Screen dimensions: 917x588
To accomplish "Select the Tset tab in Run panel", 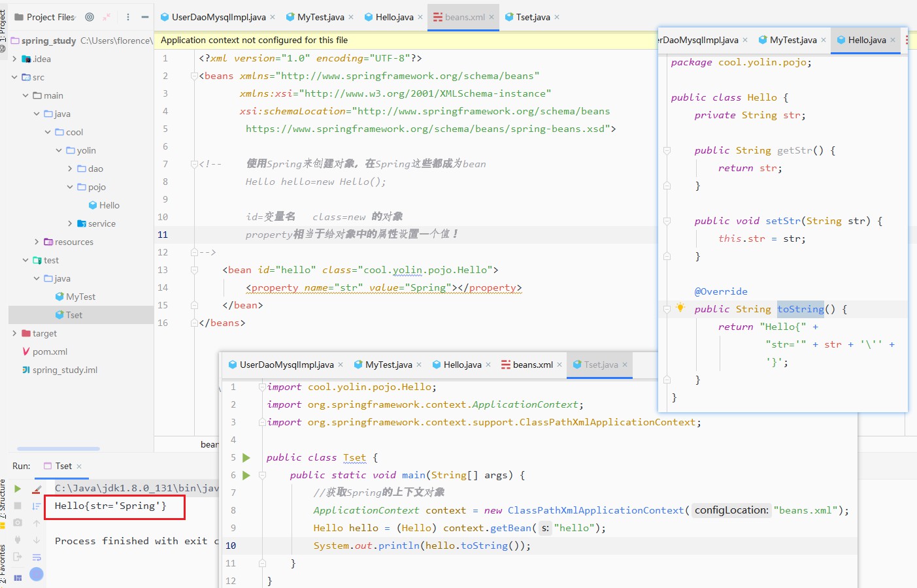I will tap(63, 466).
